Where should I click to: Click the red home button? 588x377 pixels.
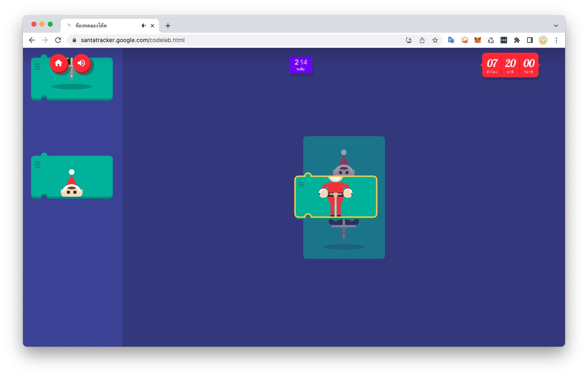pyautogui.click(x=58, y=63)
